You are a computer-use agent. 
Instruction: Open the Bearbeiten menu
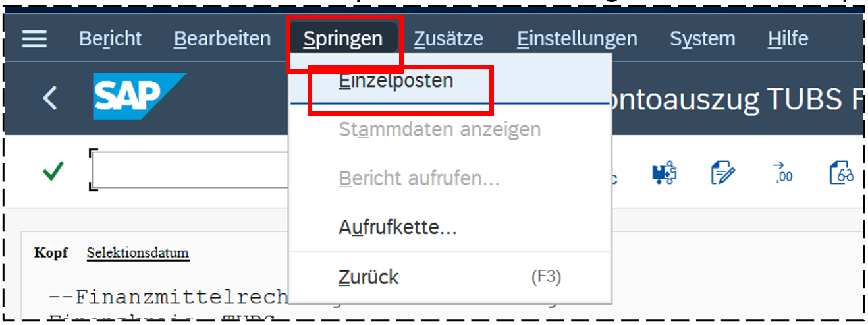pyautogui.click(x=222, y=39)
